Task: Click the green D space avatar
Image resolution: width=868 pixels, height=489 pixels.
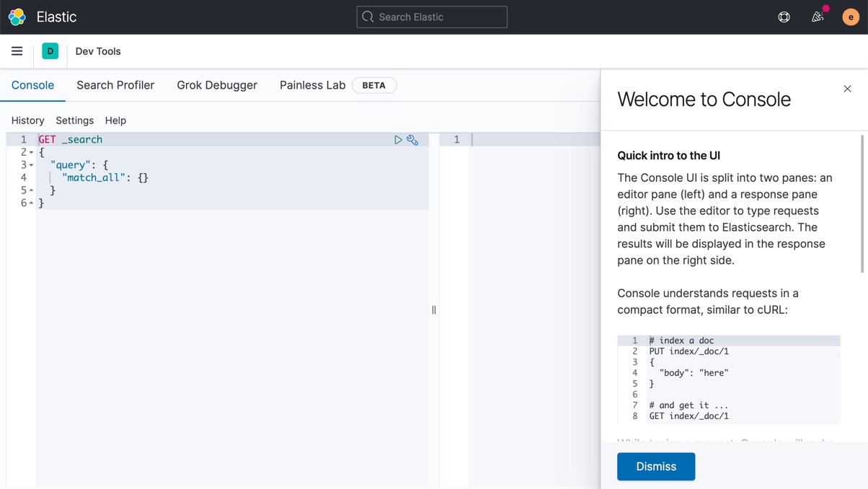Action: point(50,51)
